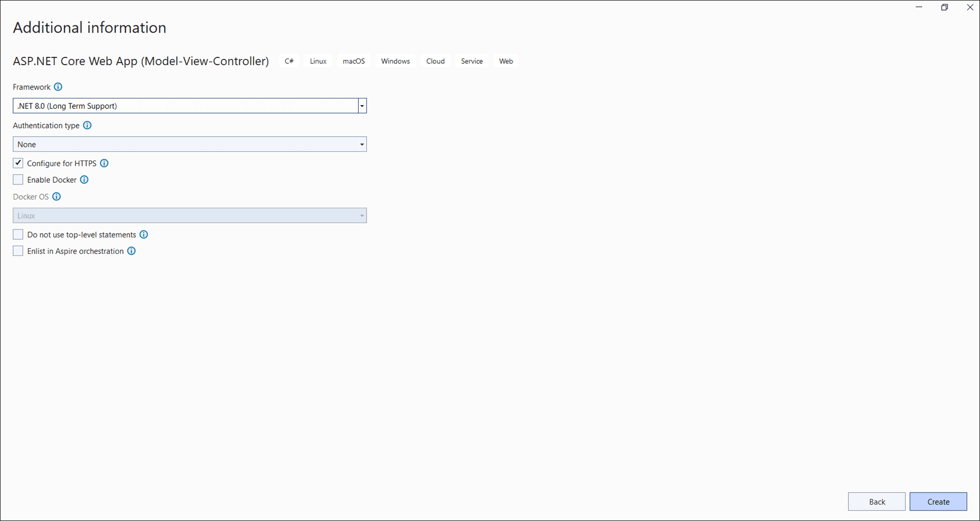Go Back to previous step
980x521 pixels.
(876, 501)
